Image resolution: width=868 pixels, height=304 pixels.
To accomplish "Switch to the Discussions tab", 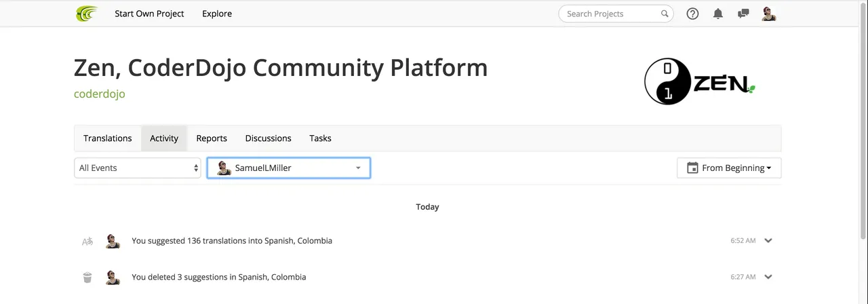I will (x=269, y=138).
